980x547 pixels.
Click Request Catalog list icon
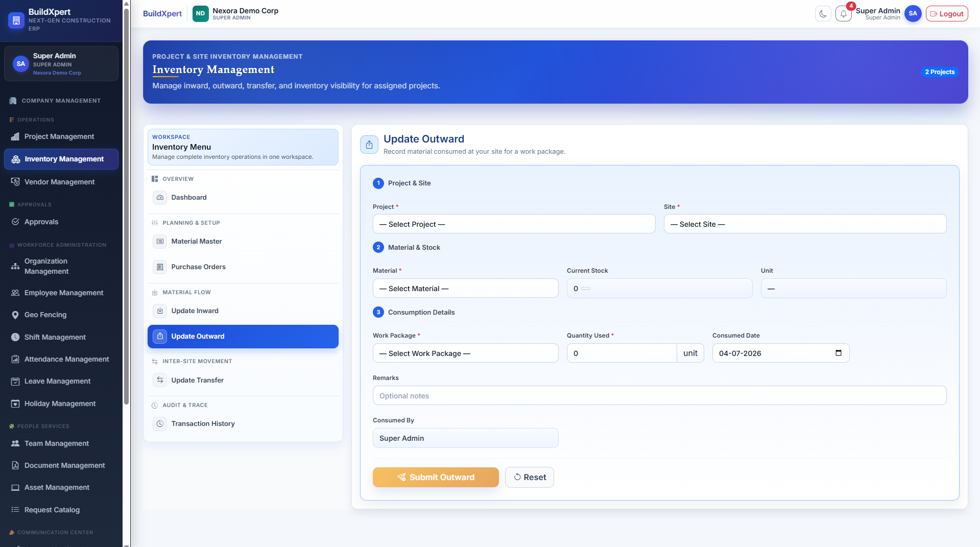click(15, 510)
